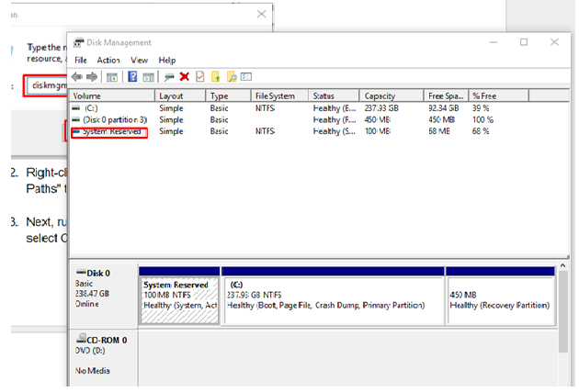
Task: Click the diskmgmt input field in Run dialog
Action: point(47,86)
